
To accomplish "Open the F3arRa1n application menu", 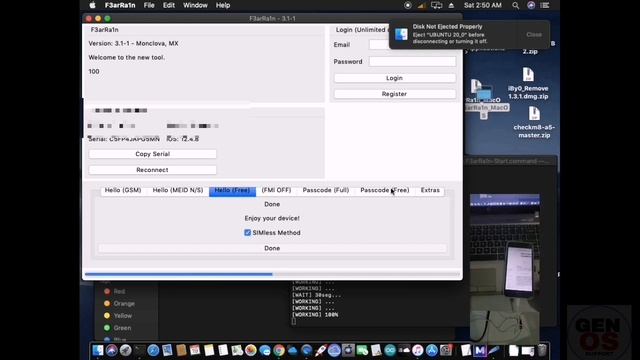I will click(120, 5).
